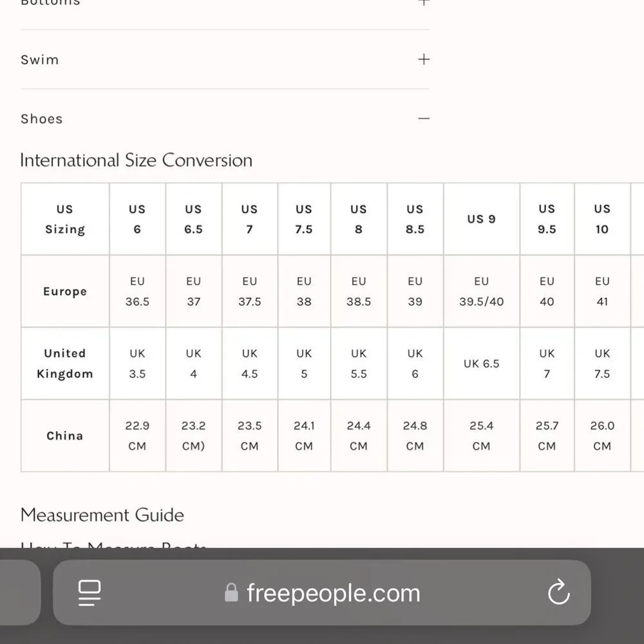This screenshot has height=644, width=644.
Task: Tap the 22.9 CM cell
Action: [x=137, y=436]
